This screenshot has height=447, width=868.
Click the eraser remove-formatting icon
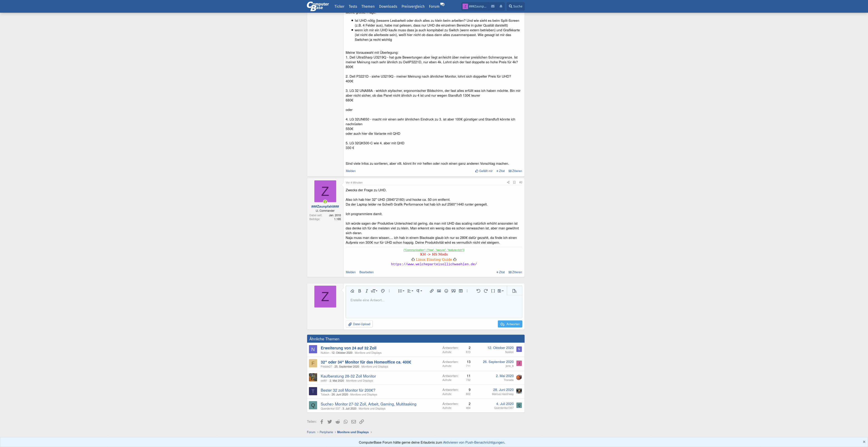pos(352,291)
